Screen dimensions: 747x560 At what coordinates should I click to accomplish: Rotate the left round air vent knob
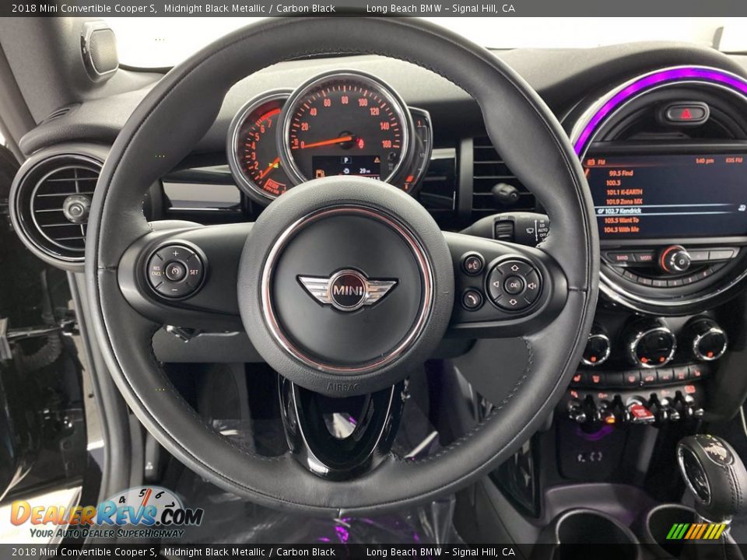point(76,208)
